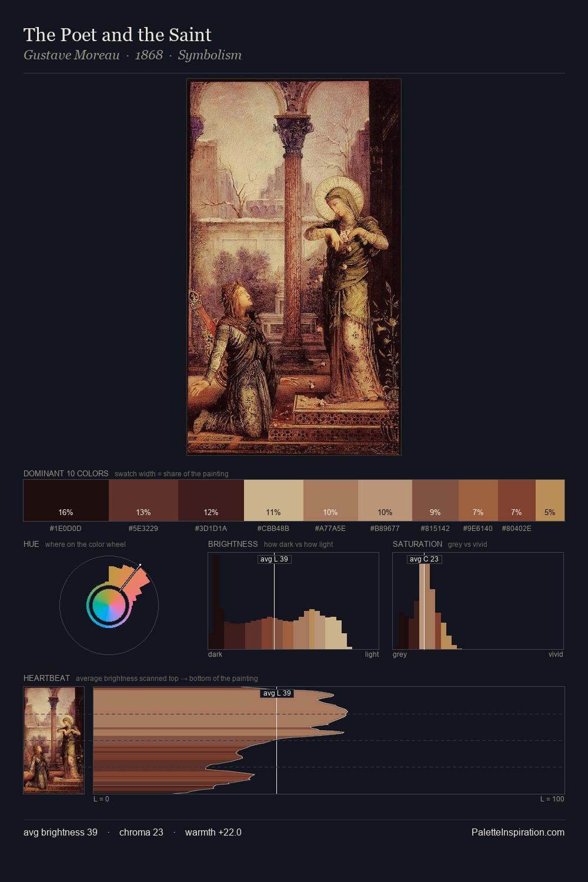Click the main painting image of the poet and saint
Screen dimensions: 588x882
[294, 267]
